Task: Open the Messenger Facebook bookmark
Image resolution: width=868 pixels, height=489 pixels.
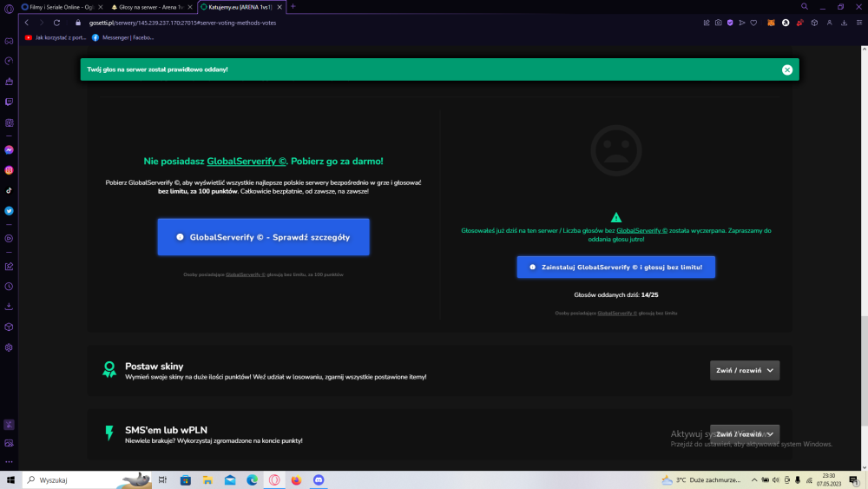Action: [x=123, y=37]
